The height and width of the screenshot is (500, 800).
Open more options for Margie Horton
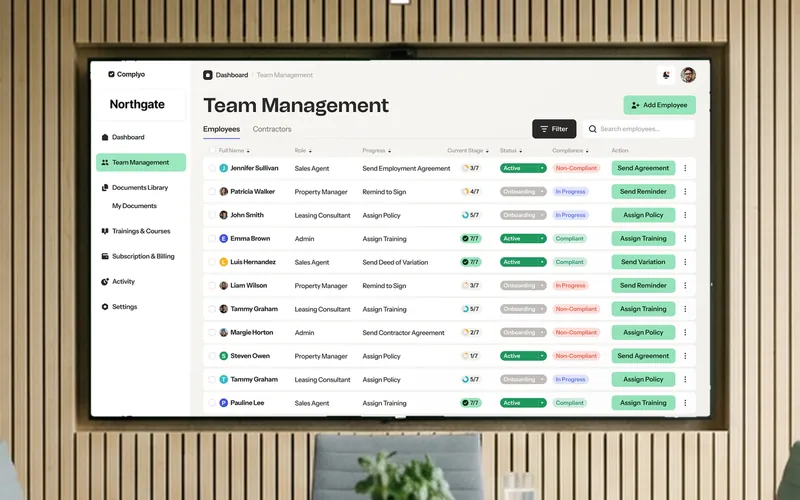(x=685, y=332)
